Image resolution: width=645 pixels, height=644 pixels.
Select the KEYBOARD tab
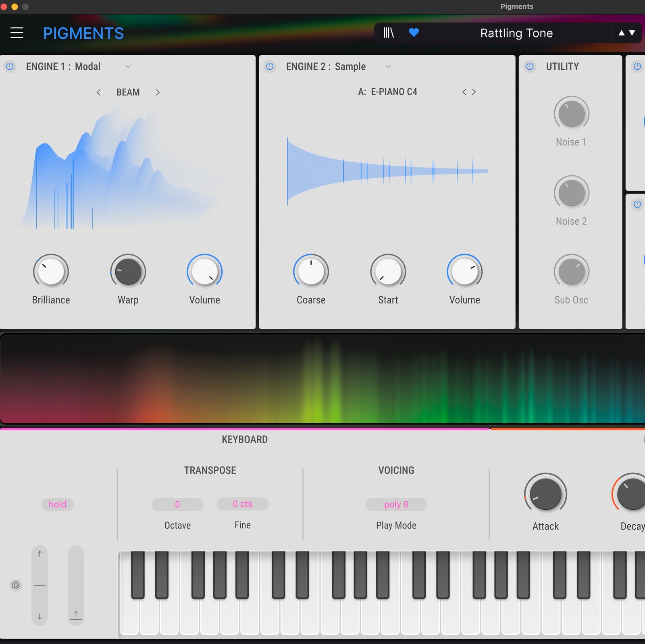[x=245, y=439]
